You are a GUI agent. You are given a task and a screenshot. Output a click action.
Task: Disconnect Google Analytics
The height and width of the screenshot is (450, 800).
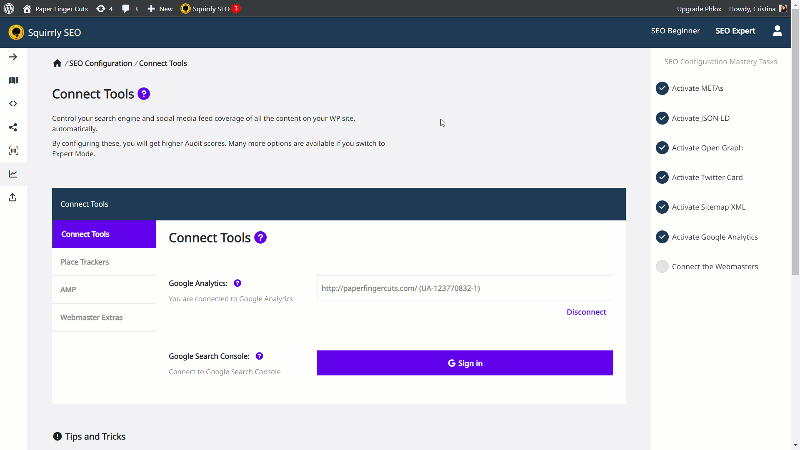[x=586, y=312]
